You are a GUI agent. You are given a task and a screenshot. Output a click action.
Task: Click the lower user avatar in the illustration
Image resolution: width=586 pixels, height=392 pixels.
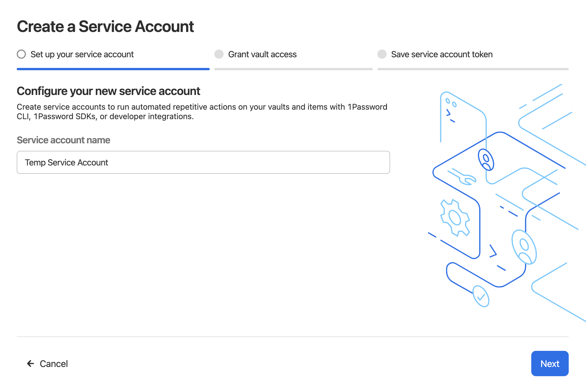(524, 247)
